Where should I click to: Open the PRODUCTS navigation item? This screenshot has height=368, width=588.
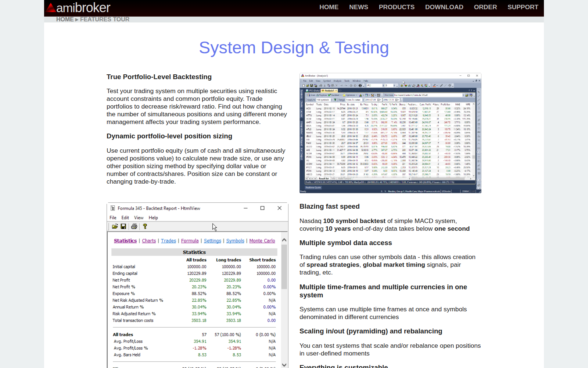[397, 7]
